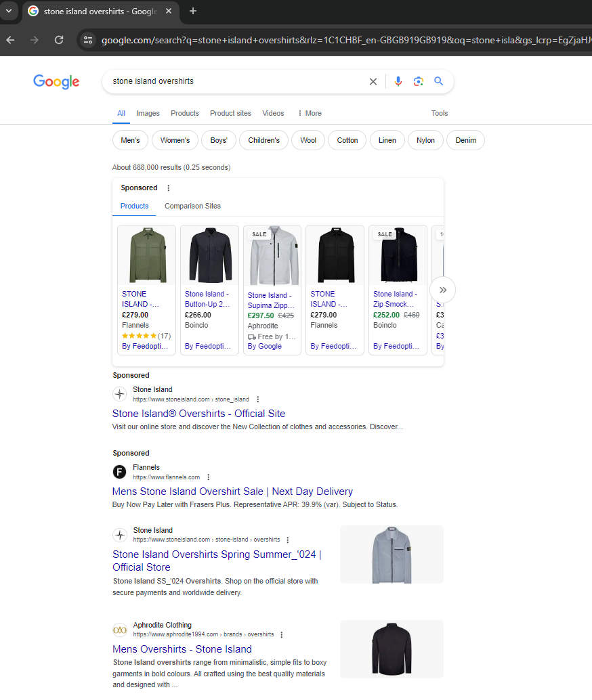This screenshot has width=592, height=700.
Task: Open Stone Island Zip Smock product link
Action: click(x=396, y=299)
